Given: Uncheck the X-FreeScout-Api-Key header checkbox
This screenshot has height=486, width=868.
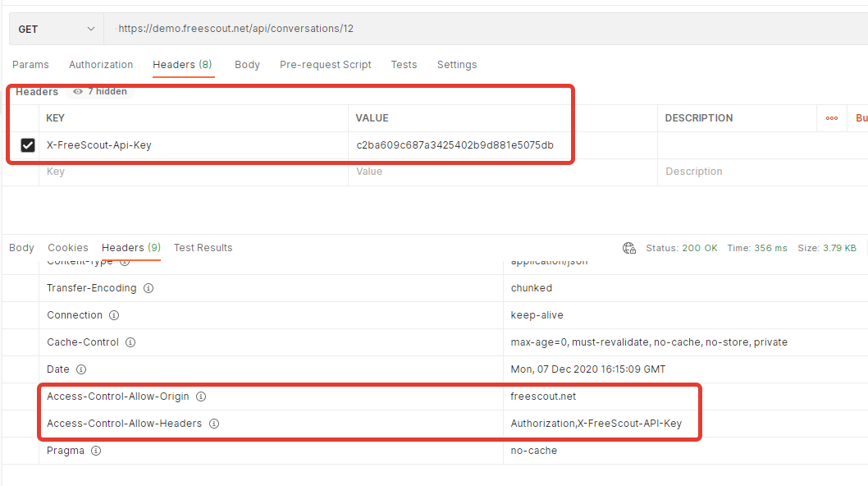Looking at the screenshot, I should [x=28, y=145].
